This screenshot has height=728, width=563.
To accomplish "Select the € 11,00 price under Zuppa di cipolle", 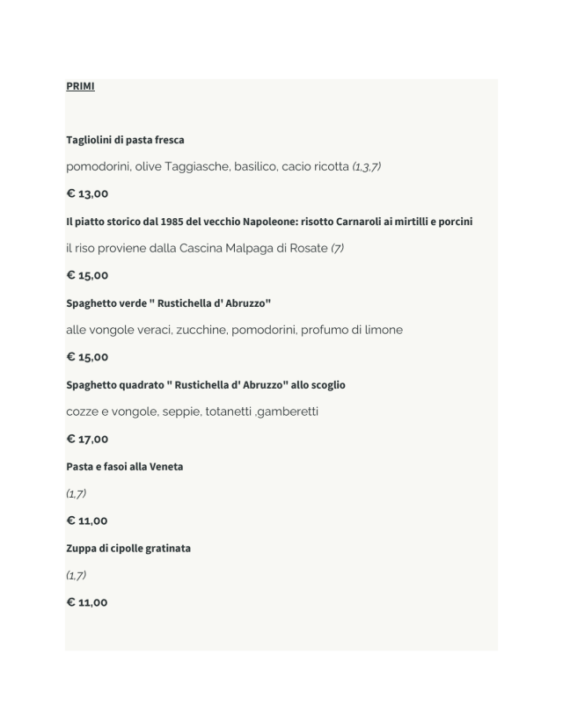I will click(87, 602).
